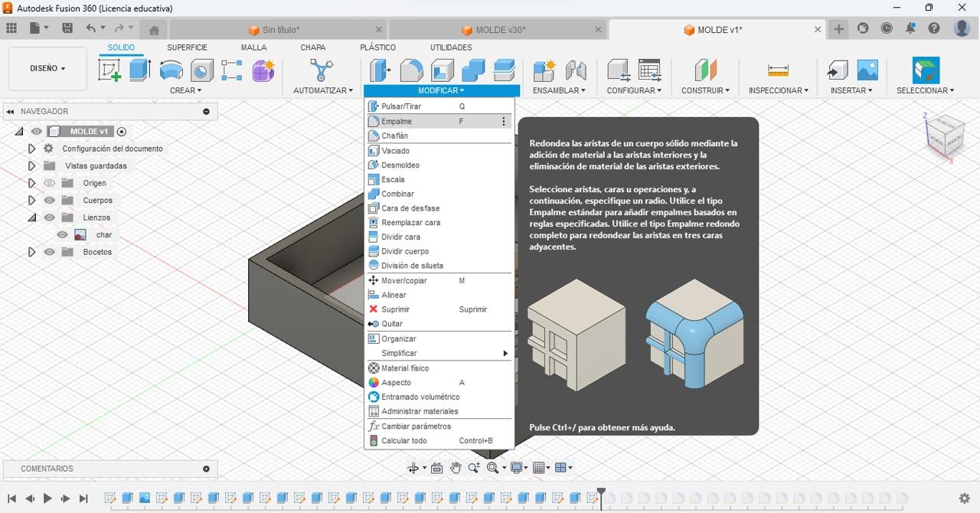Open the Help question mark icon

pos(934,29)
